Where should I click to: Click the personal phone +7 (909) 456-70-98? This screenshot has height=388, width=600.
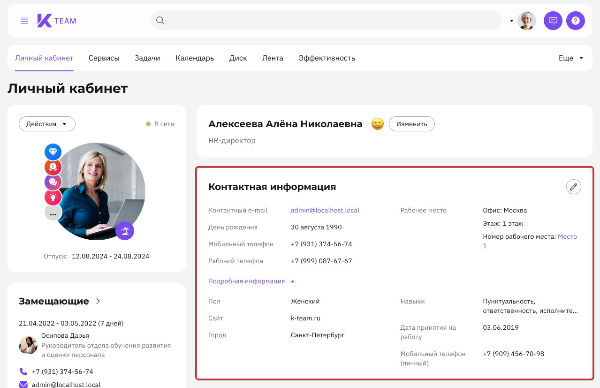[x=513, y=354]
